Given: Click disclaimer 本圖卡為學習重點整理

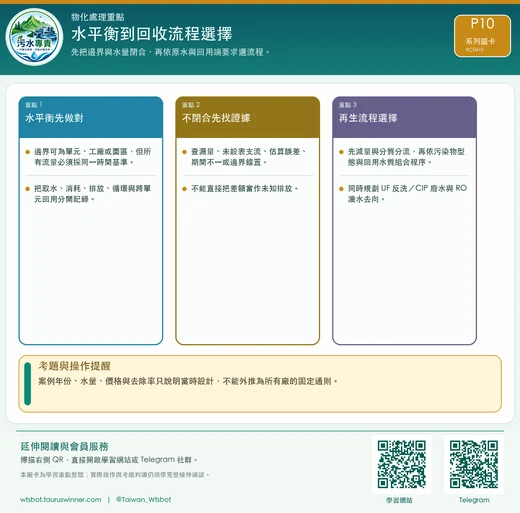Looking at the screenshot, I should pos(114,474).
